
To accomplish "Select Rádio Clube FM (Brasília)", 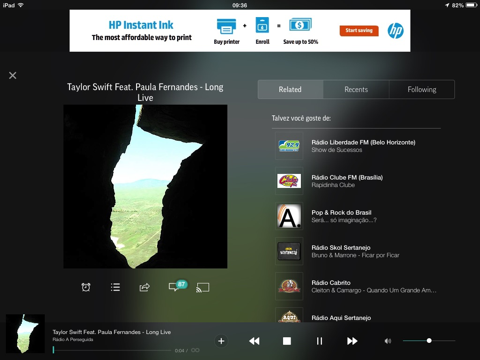I will pyautogui.click(x=347, y=177).
